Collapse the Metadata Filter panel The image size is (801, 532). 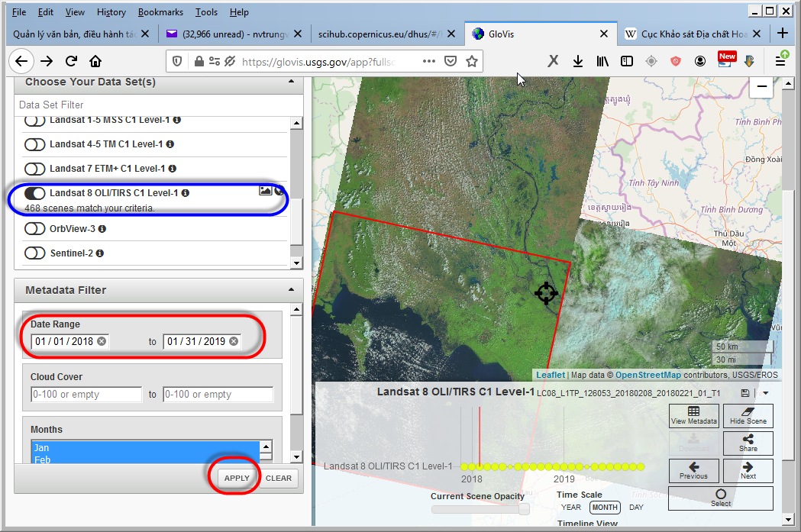pyautogui.click(x=291, y=290)
